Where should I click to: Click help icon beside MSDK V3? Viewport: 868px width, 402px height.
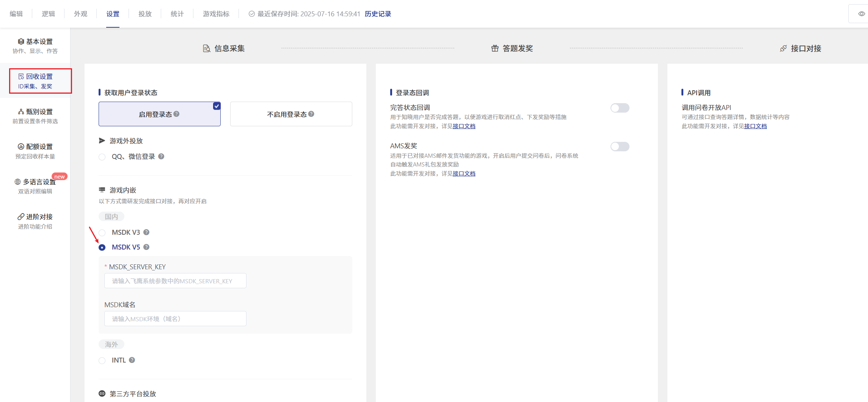coord(146,232)
